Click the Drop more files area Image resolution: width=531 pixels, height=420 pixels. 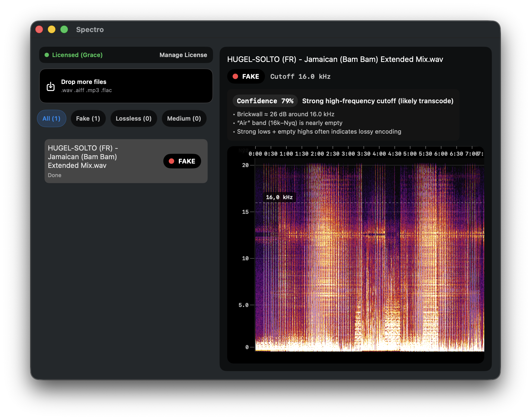[x=126, y=86]
